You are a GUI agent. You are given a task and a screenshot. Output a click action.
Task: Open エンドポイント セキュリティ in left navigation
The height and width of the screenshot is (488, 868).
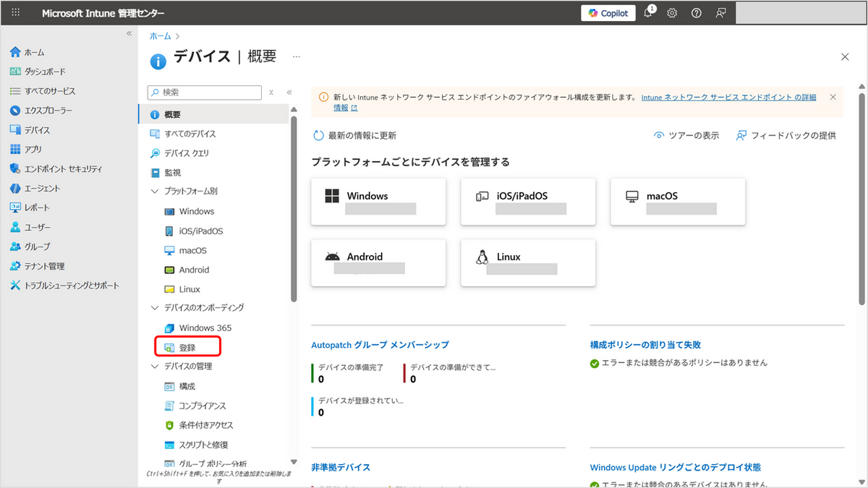point(63,168)
